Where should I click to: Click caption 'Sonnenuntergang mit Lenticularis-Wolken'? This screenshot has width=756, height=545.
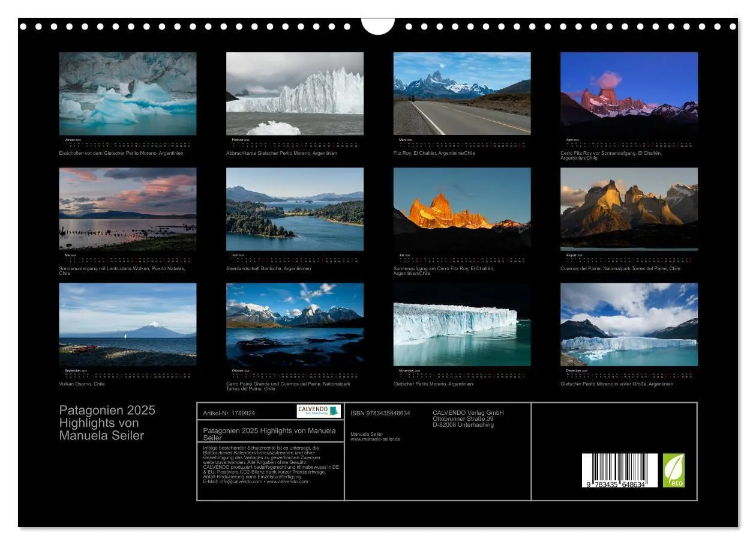tap(122, 271)
